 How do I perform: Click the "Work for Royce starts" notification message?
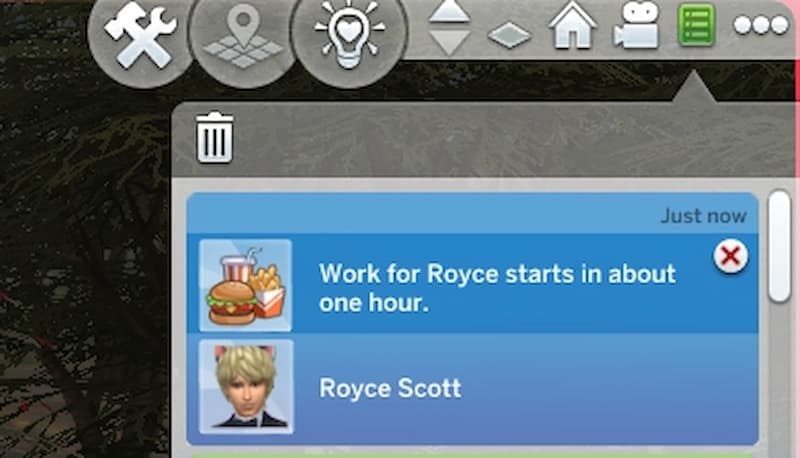point(497,288)
